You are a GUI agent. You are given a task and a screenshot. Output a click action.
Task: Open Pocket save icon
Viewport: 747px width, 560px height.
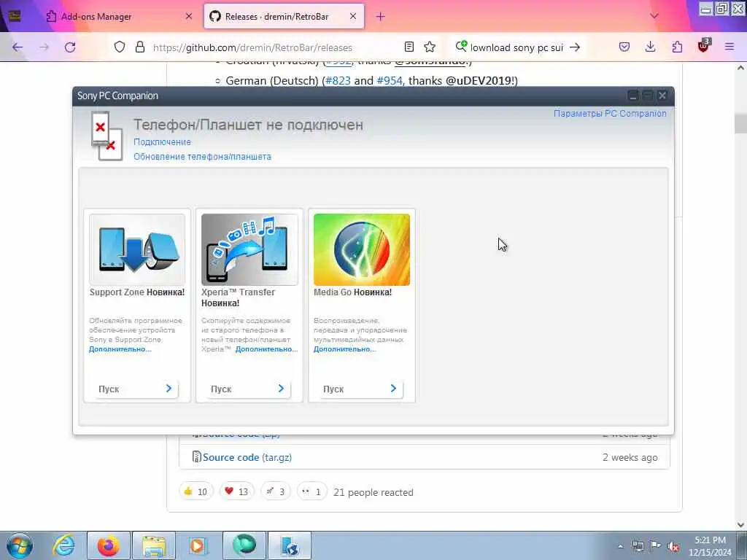pyautogui.click(x=624, y=47)
